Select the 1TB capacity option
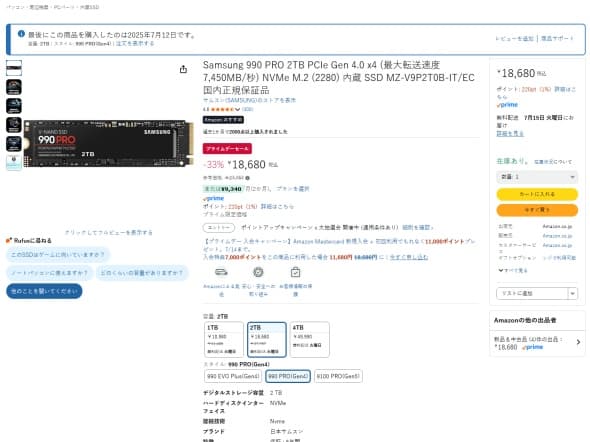The height and width of the screenshot is (442, 590). click(x=224, y=339)
